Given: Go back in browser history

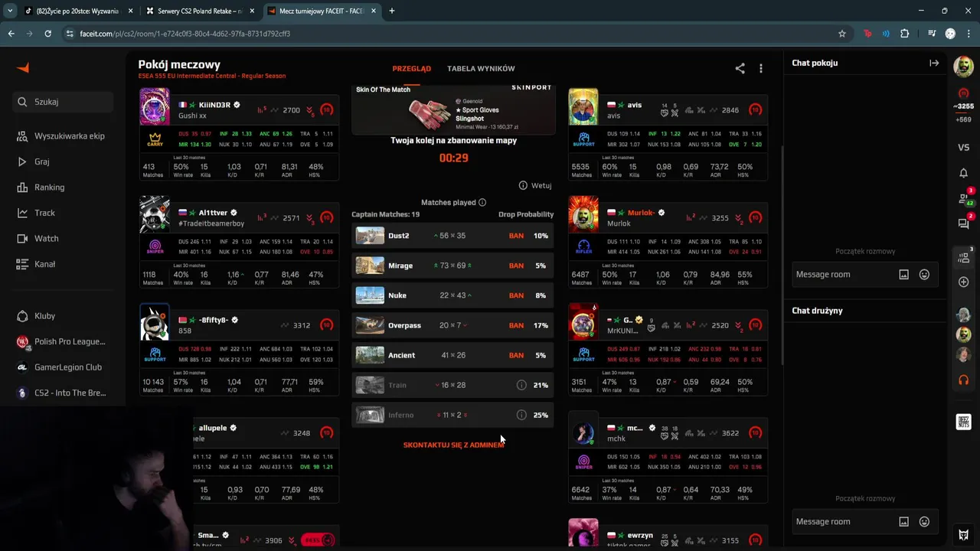Looking at the screenshot, I should tap(11, 34).
